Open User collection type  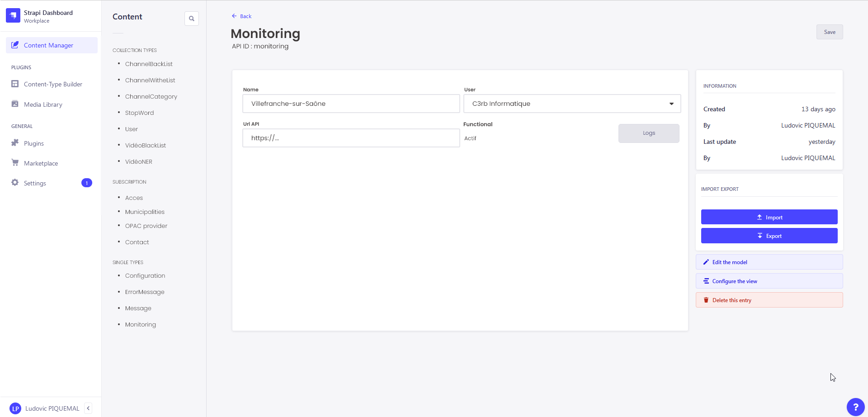pyautogui.click(x=132, y=129)
